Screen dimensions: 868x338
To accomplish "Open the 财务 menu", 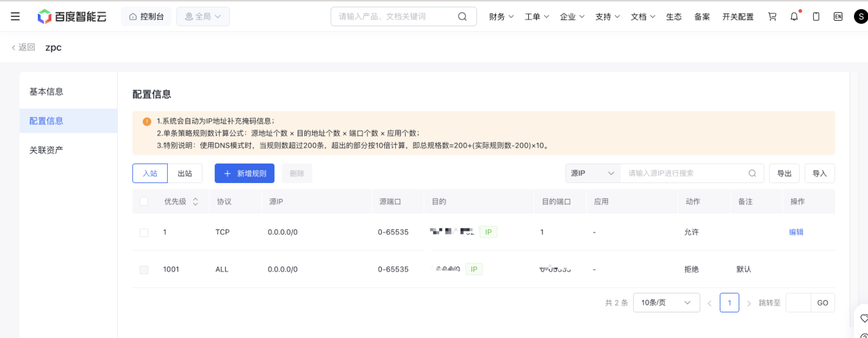I will (501, 16).
